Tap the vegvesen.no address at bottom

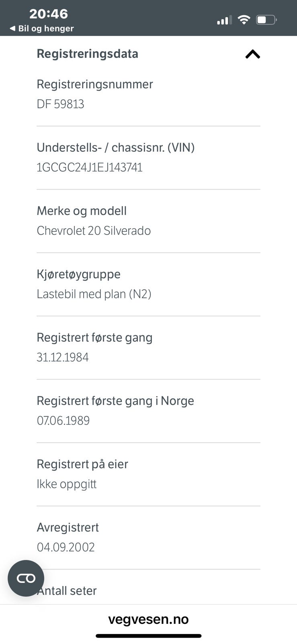coord(148,619)
